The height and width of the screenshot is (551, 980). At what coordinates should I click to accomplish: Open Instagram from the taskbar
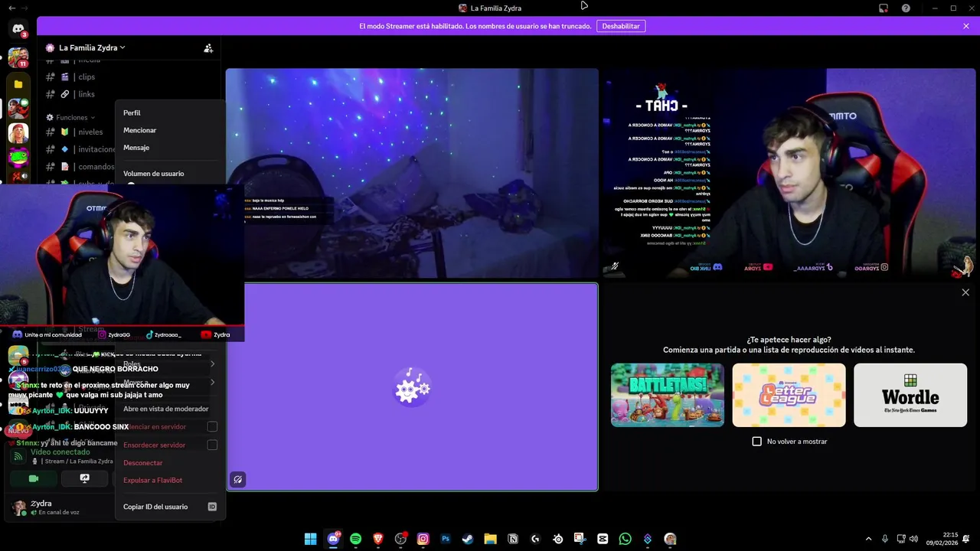tap(423, 539)
